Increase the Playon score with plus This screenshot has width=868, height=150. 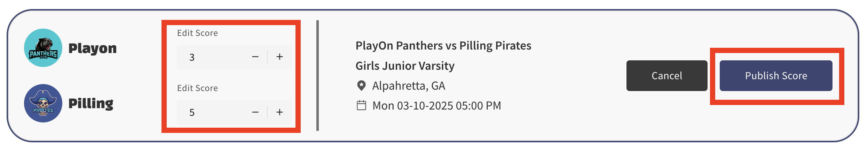279,57
